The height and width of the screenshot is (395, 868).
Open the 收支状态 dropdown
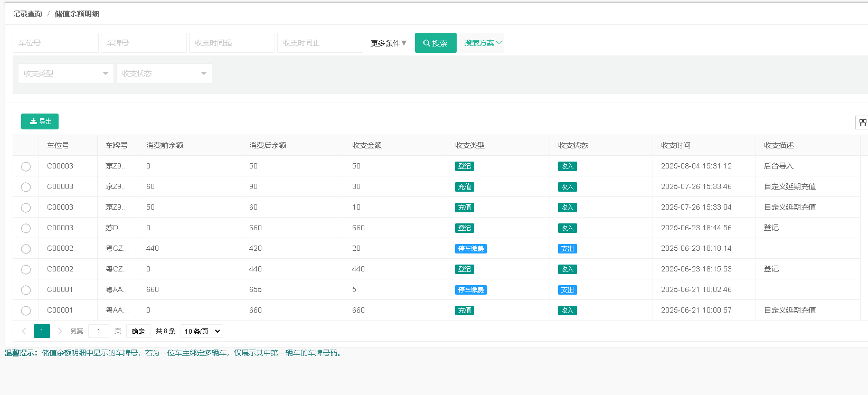tap(164, 73)
